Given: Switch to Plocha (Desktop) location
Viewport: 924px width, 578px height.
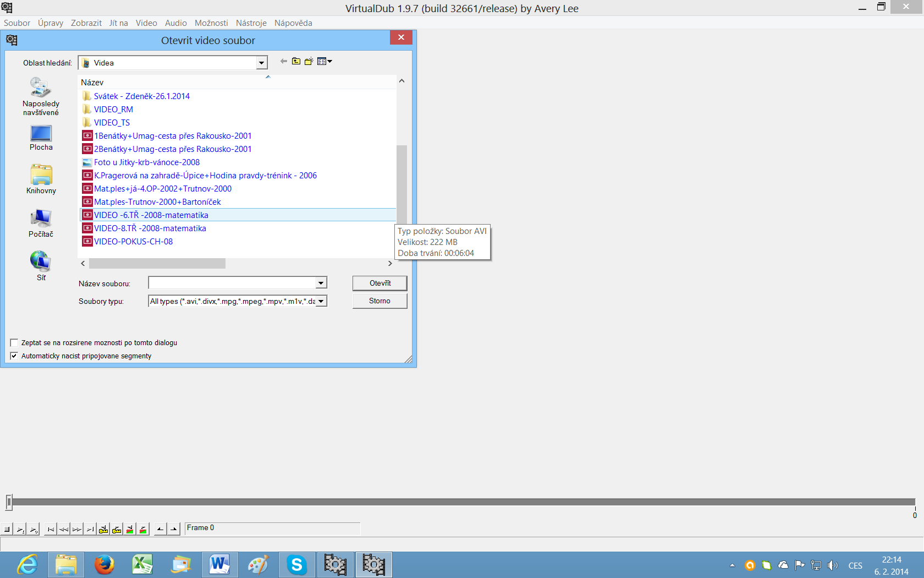Looking at the screenshot, I should pos(41,138).
